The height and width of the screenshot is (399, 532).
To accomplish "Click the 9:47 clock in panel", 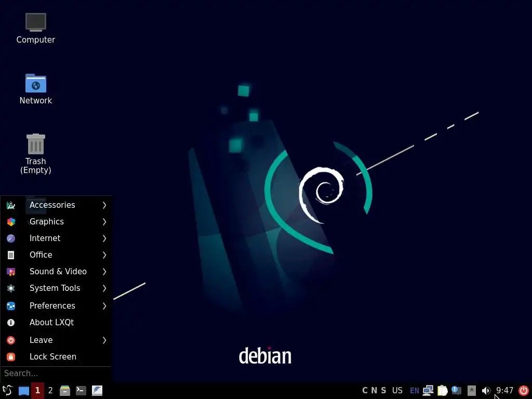I will pos(504,391).
